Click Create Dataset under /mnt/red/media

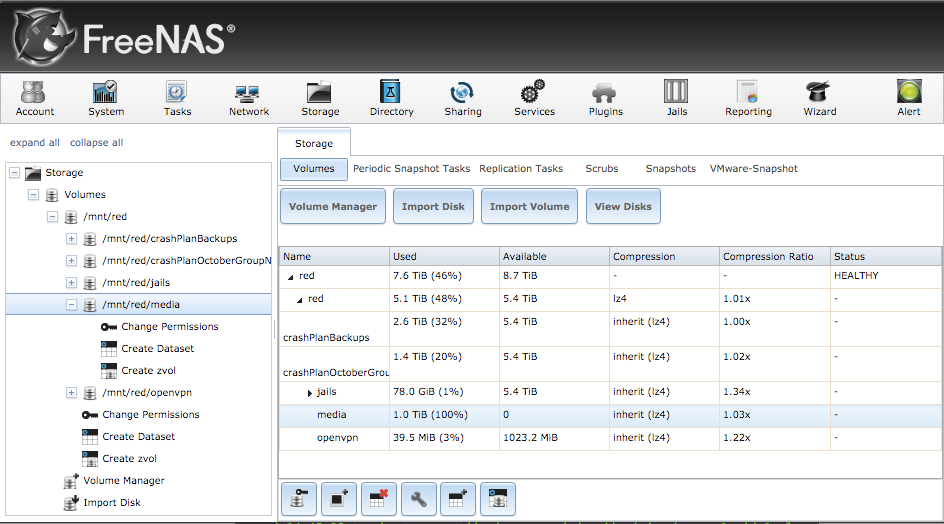[x=158, y=348]
